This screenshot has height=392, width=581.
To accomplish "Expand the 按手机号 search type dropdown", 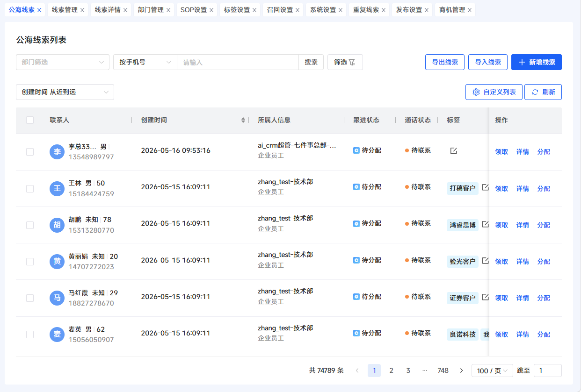I will (145, 62).
